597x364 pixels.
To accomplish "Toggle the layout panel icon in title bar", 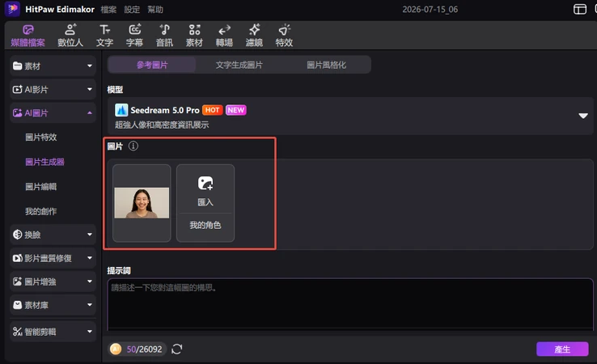I will click(579, 9).
